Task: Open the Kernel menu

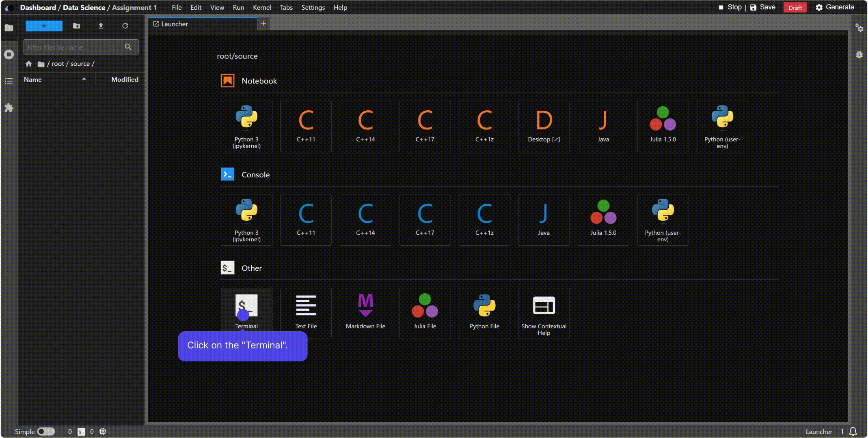Action: click(262, 7)
